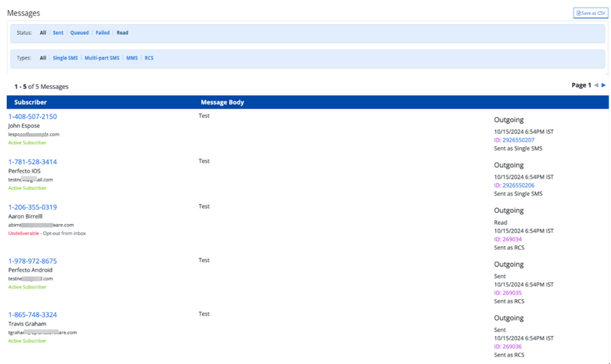
Task: Filter status by Sent
Action: coord(58,33)
